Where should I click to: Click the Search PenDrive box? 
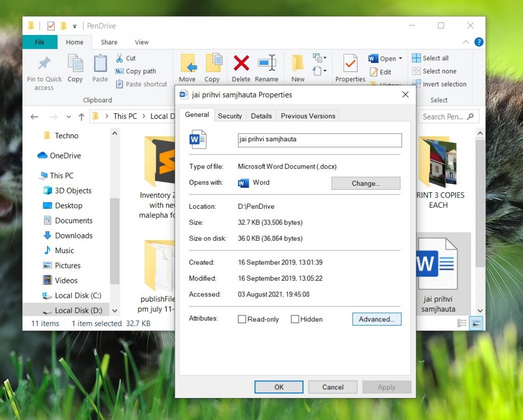tap(448, 117)
